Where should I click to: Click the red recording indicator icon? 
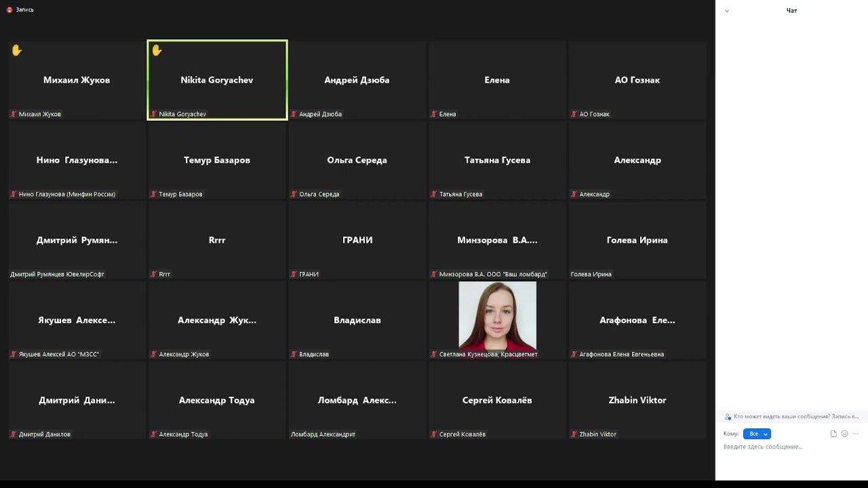coord(9,9)
